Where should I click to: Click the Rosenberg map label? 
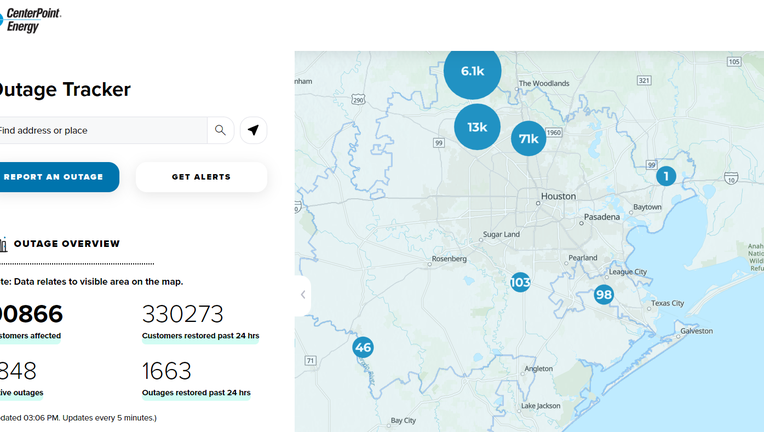click(449, 259)
